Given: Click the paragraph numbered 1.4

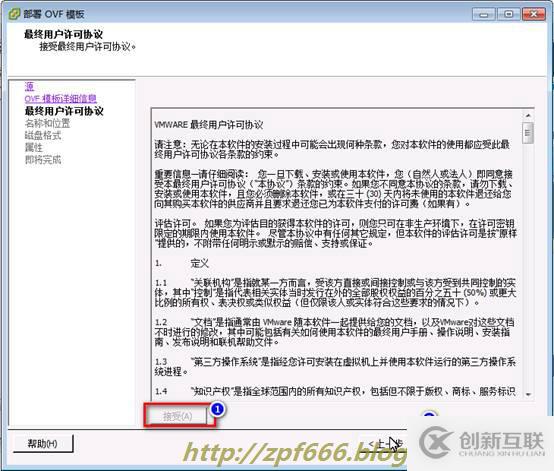Looking at the screenshot, I should coord(335,391).
